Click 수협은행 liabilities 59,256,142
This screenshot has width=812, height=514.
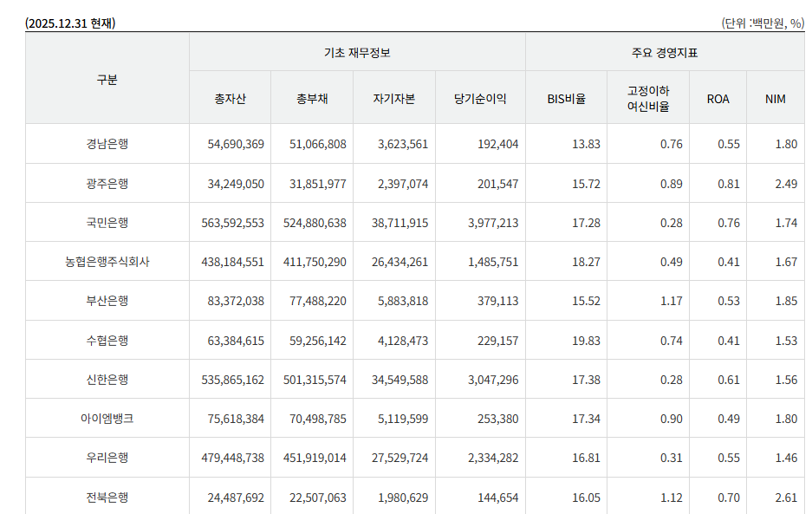pos(317,341)
